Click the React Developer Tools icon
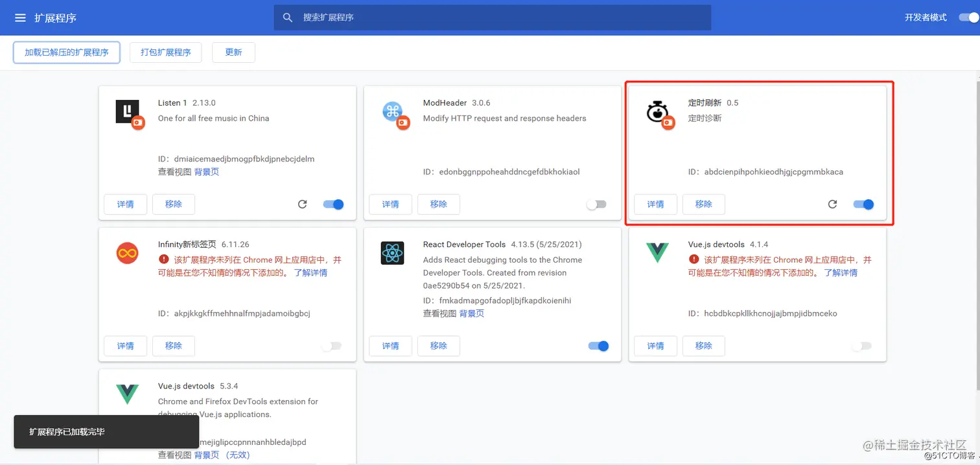 pyautogui.click(x=393, y=253)
